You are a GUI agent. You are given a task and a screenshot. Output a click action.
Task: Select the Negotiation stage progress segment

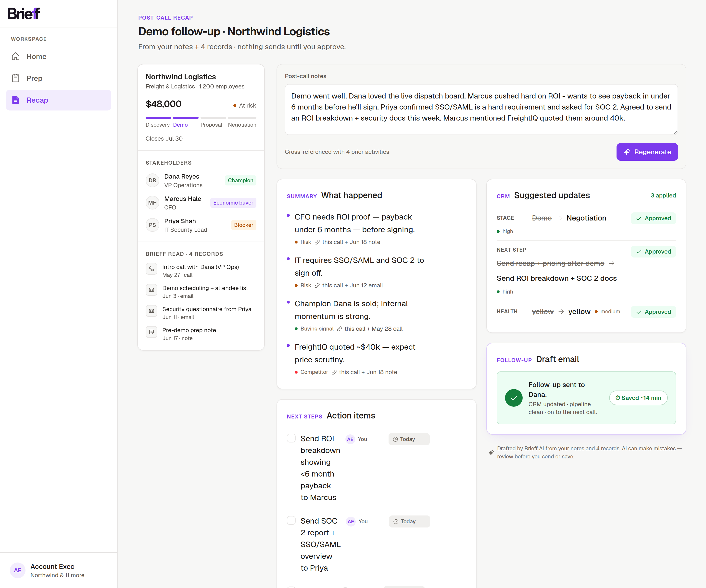[x=242, y=118]
